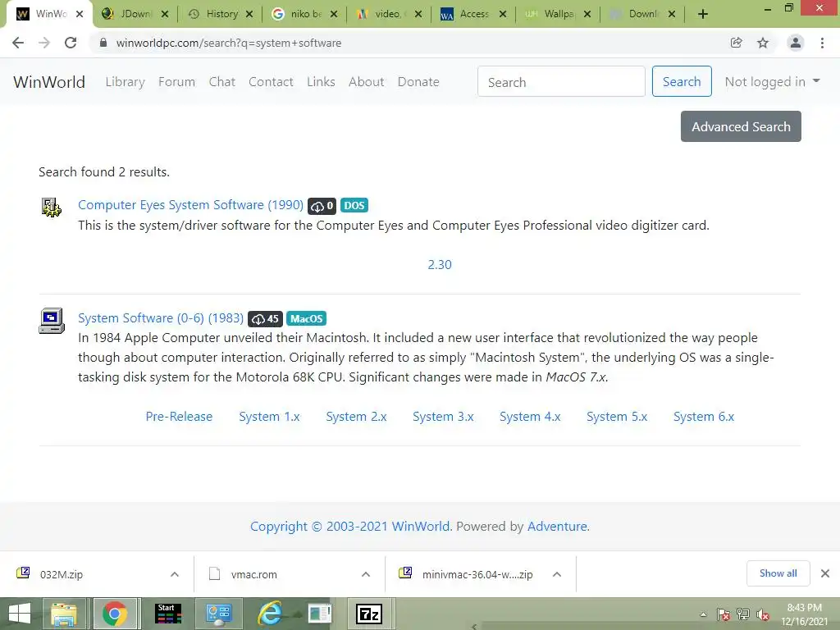Click the lock icon in address bar

point(103,43)
